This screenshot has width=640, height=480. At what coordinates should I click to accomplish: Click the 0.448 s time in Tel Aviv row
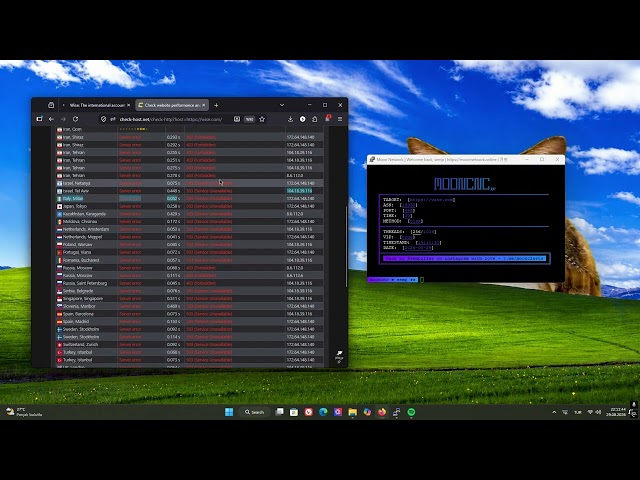point(173,191)
